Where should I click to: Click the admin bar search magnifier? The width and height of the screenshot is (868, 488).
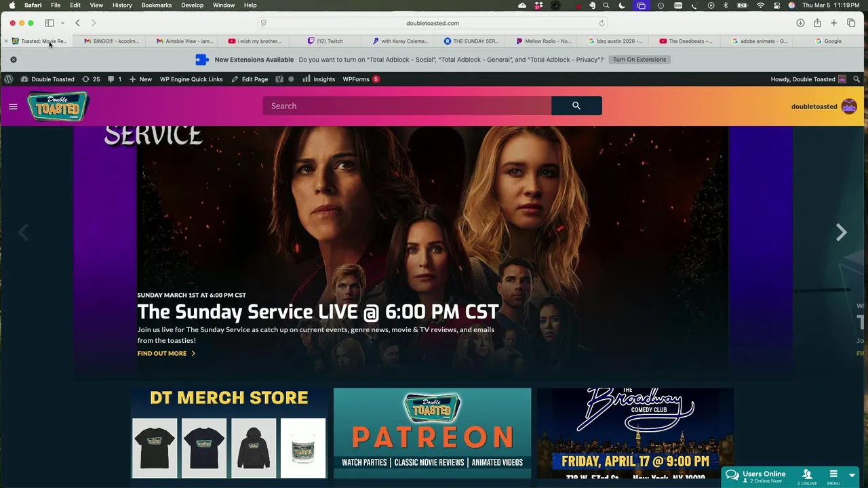pyautogui.click(x=856, y=79)
